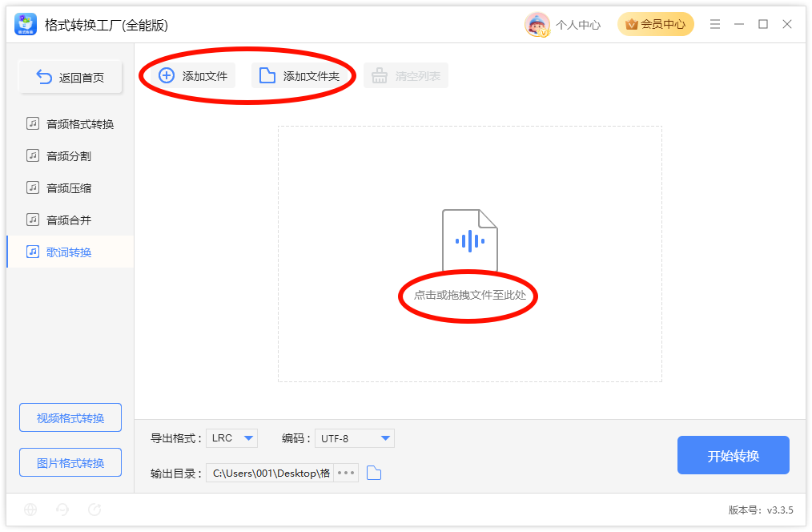The image size is (812, 532).
Task: Open the 导出格式 LRC dropdown
Action: pyautogui.click(x=232, y=438)
